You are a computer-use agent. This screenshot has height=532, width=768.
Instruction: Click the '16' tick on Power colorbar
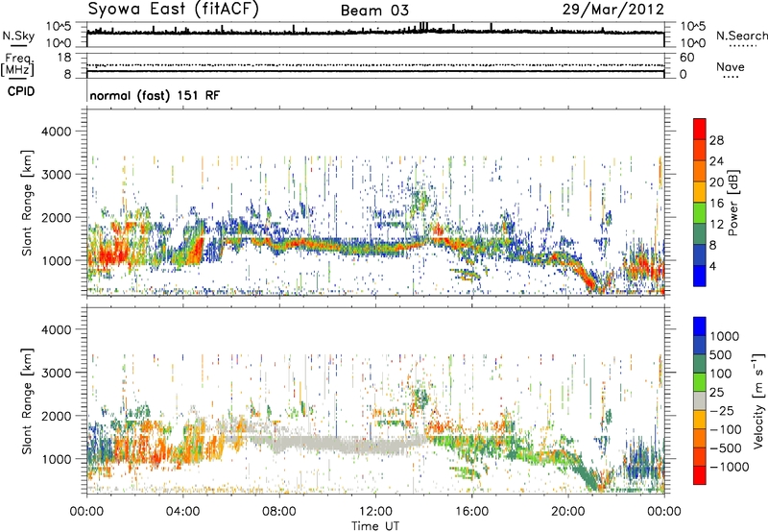click(x=716, y=204)
